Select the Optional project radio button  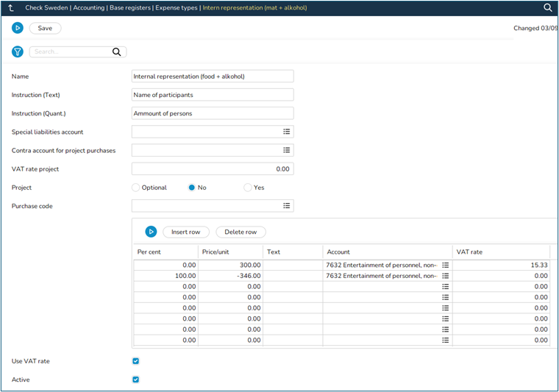135,188
